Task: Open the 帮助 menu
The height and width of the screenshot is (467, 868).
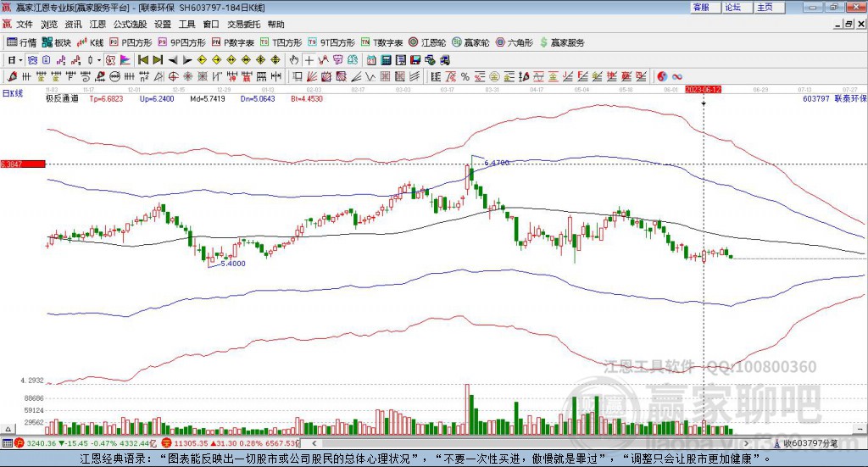Action: pyautogui.click(x=275, y=25)
